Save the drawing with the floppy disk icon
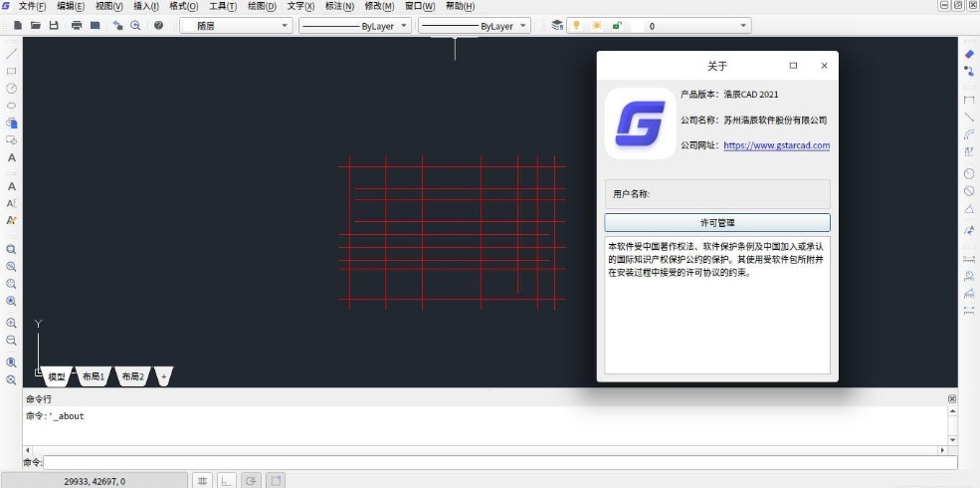This screenshot has width=980, height=488. tap(54, 26)
